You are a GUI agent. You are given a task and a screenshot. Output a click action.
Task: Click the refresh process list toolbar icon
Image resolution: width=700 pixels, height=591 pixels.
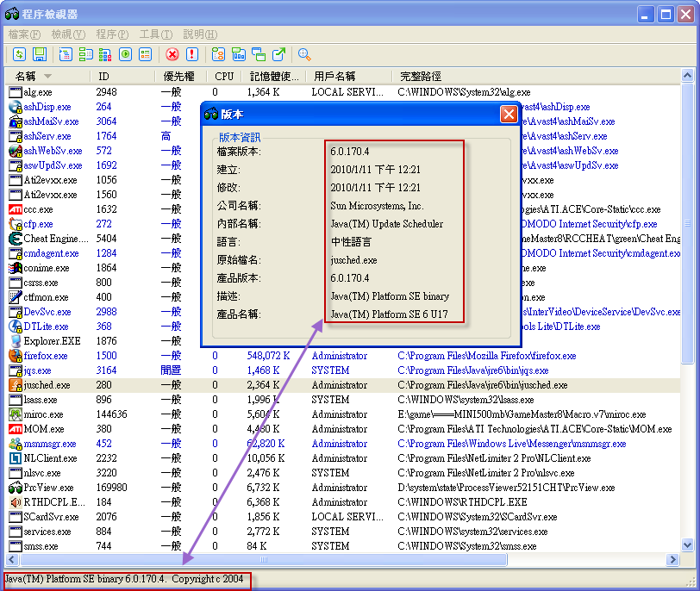tap(19, 54)
